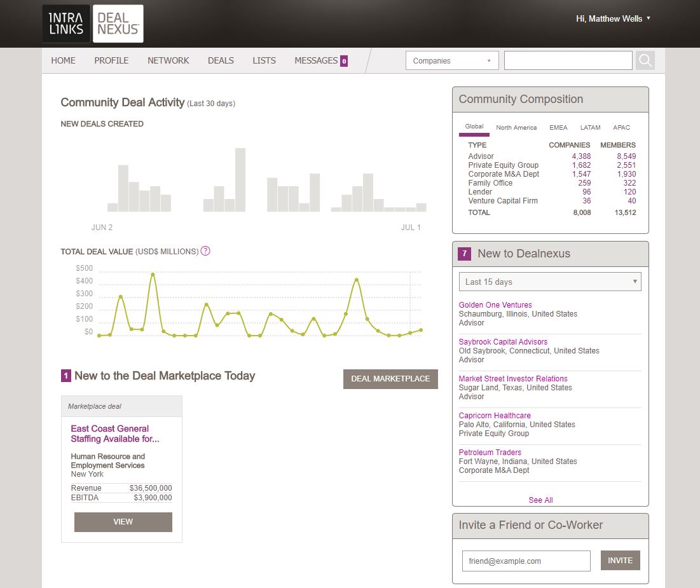
Task: Click Private Equity Group members 2,551
Action: 626,165
